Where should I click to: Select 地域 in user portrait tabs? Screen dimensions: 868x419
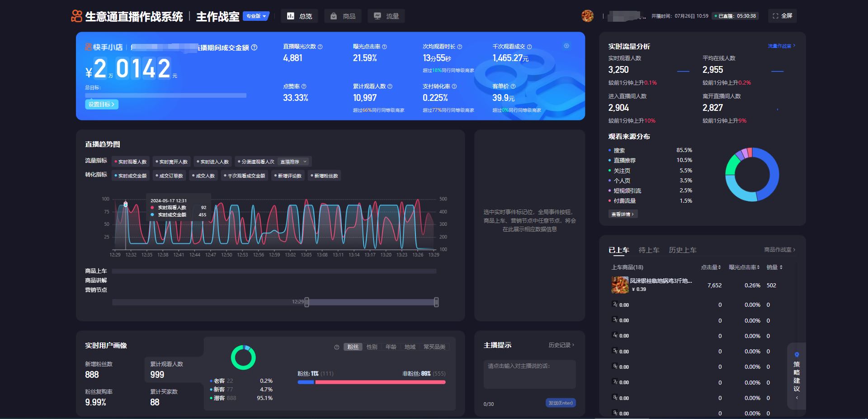[410, 347]
